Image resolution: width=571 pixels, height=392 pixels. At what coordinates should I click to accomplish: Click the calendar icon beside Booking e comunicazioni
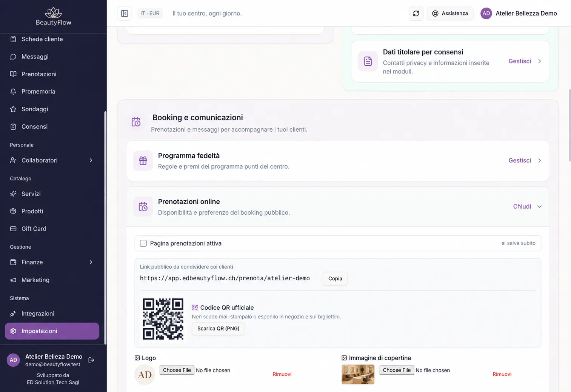coord(136,122)
